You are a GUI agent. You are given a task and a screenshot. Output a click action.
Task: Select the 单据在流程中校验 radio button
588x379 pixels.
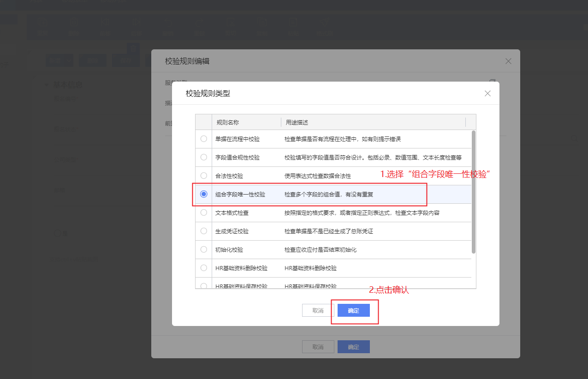[x=204, y=139]
